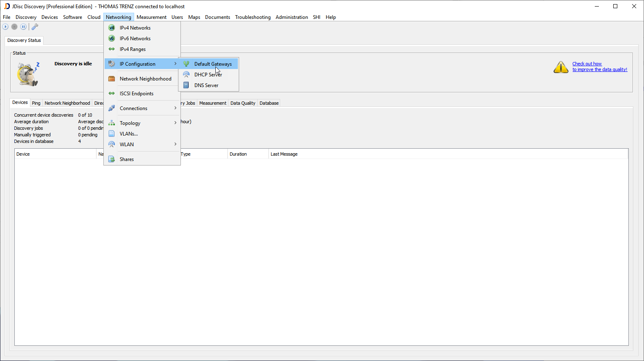Click the Default Gateways icon
This screenshot has height=361, width=644.
[186, 64]
